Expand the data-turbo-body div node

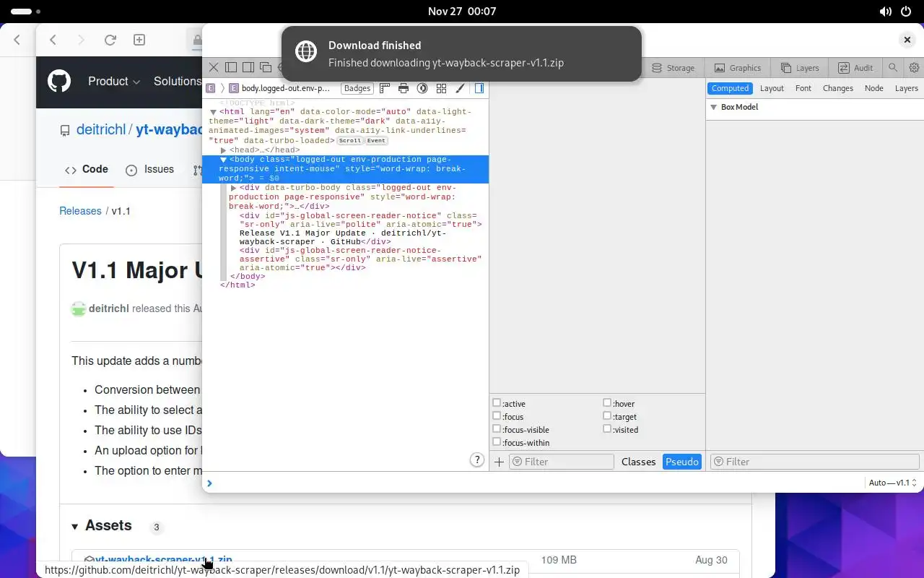[x=234, y=188]
